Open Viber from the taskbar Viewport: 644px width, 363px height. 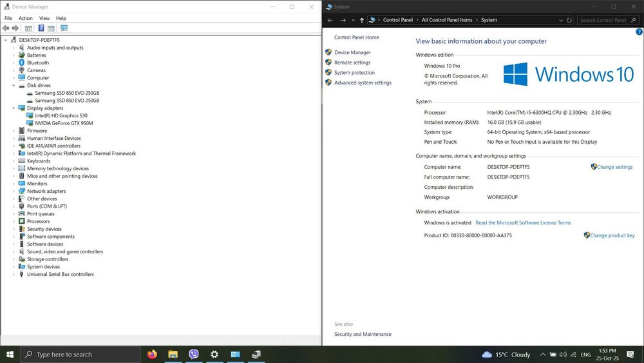[194, 355]
